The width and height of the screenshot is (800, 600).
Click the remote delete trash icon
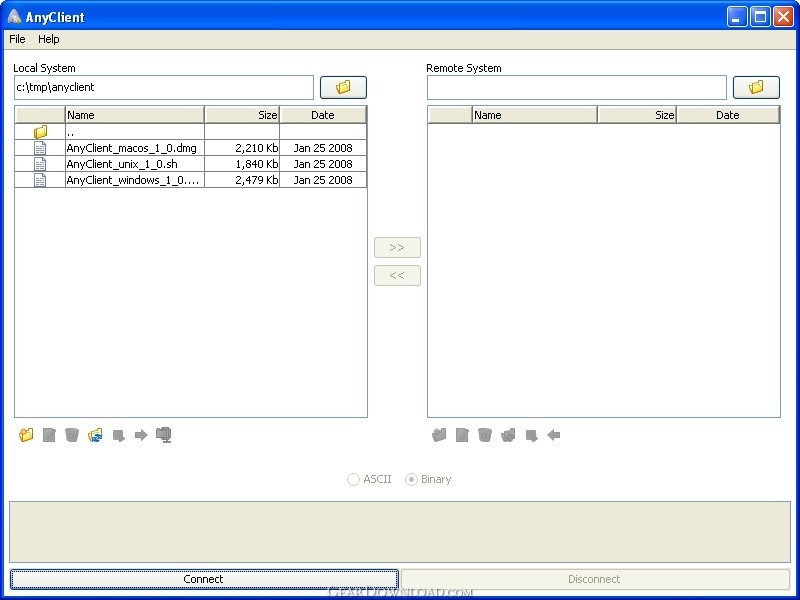485,435
